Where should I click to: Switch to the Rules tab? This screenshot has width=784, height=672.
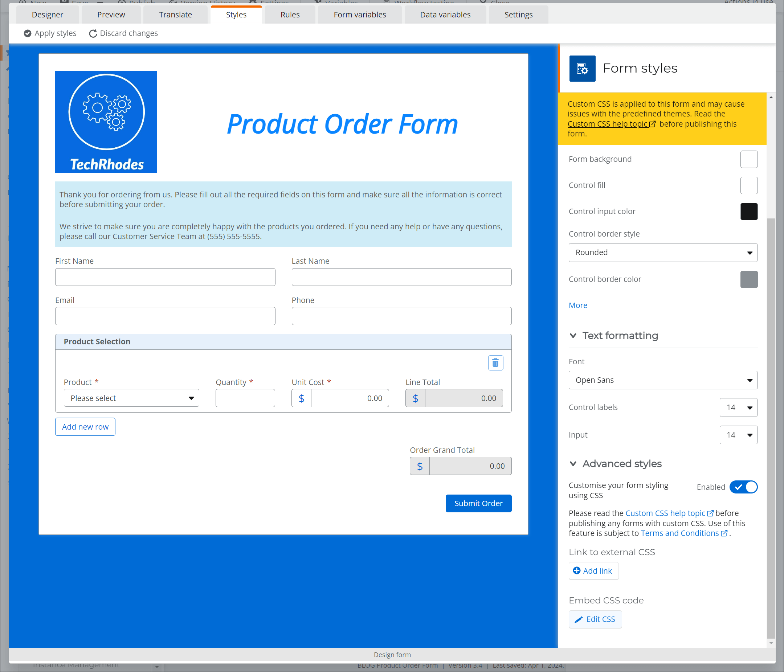tap(289, 15)
